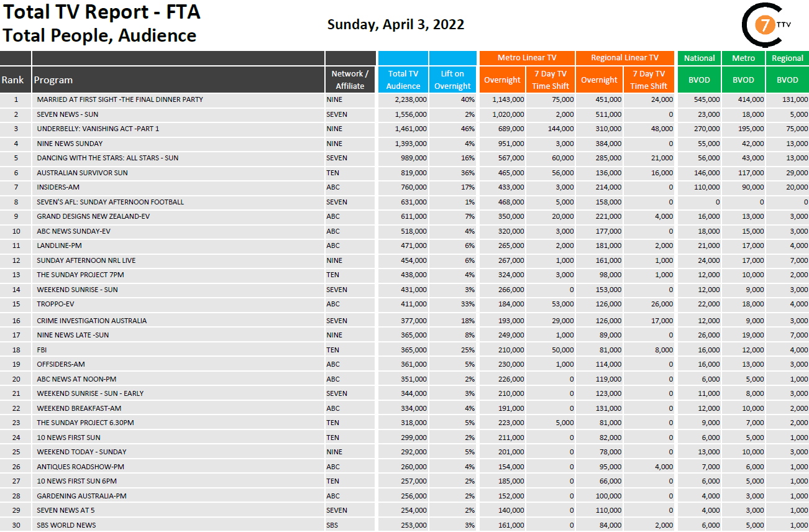Click the Australian Survivor Sun program name
809x532 pixels.
click(x=82, y=173)
